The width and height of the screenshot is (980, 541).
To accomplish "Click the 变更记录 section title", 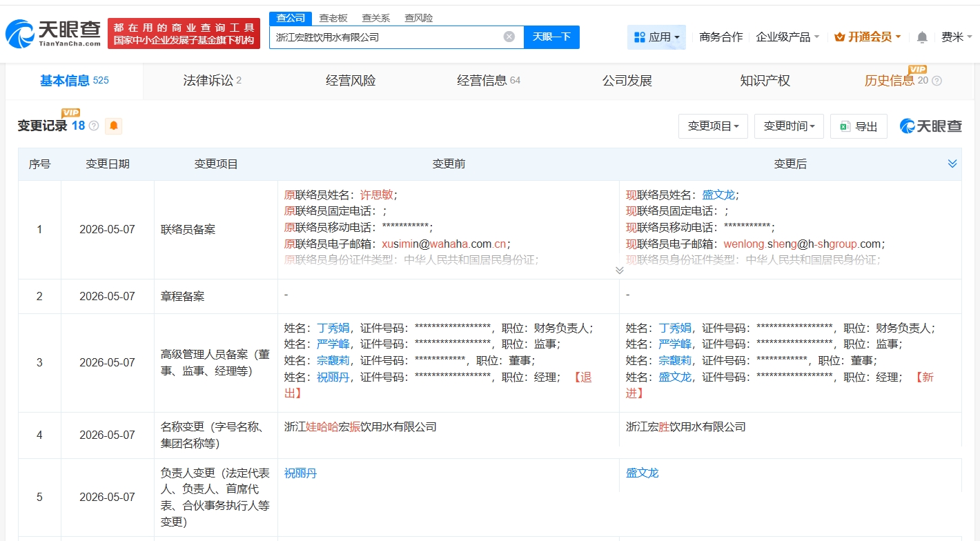I will point(43,126).
